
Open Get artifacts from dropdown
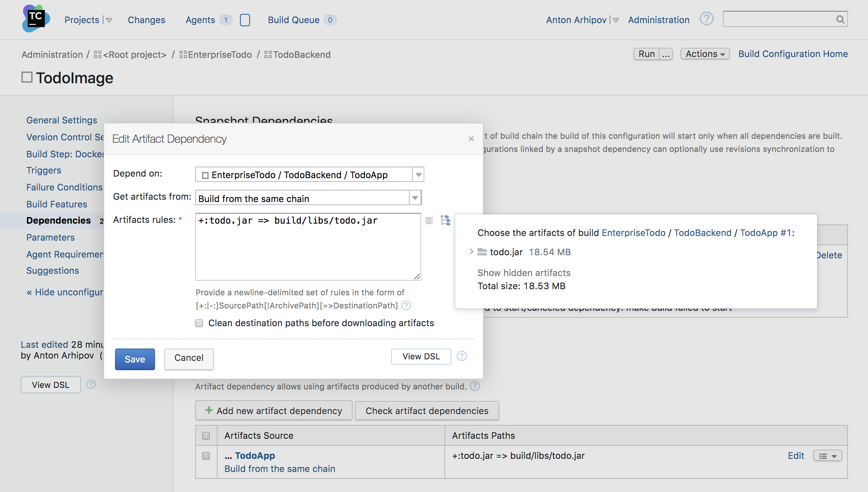pyautogui.click(x=415, y=198)
